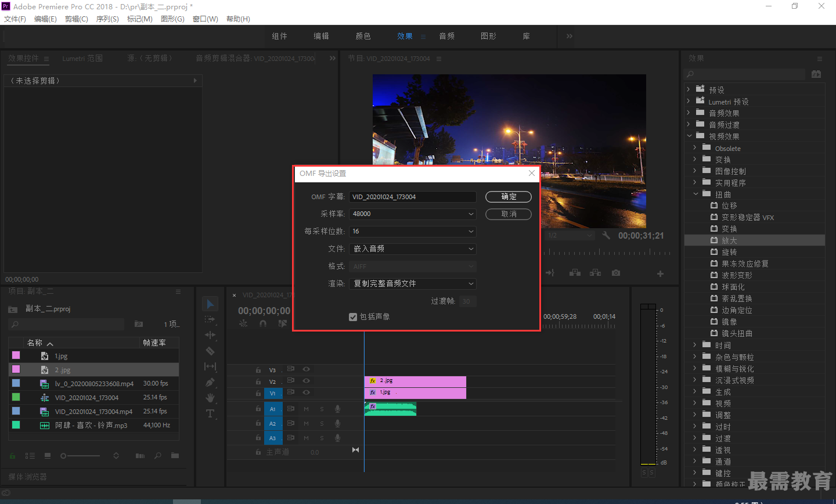
Task: Click the OMF 字幕 title input field
Action: tap(413, 197)
